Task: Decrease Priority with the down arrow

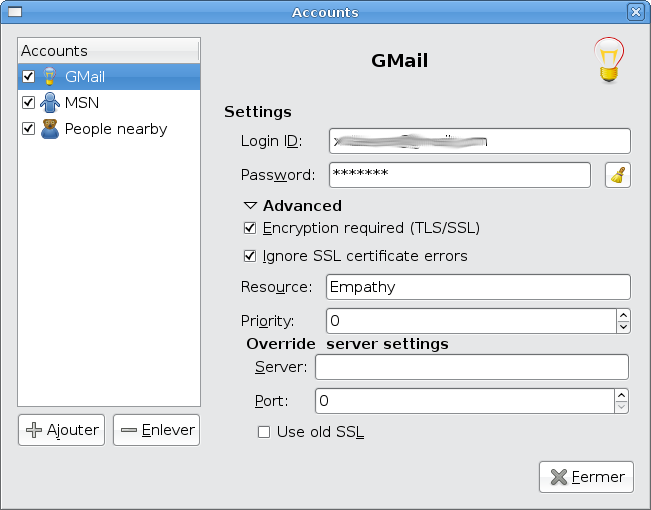Action: [x=623, y=327]
